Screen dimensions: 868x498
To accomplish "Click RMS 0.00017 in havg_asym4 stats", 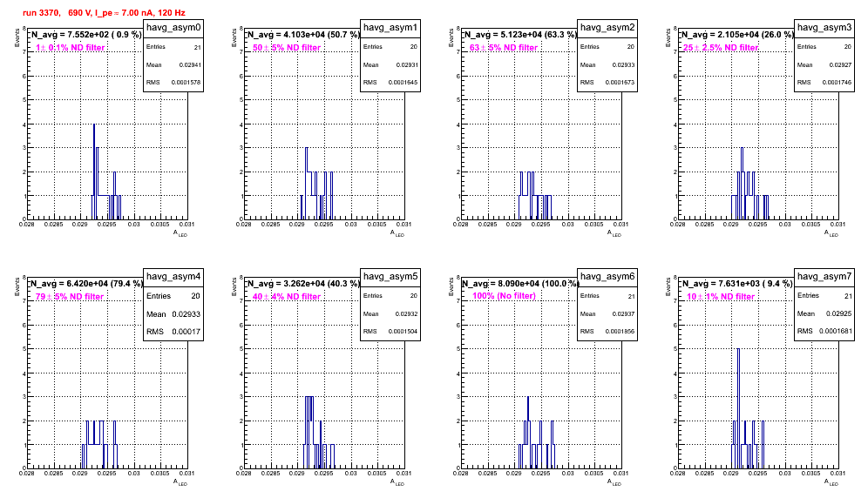I will [173, 332].
